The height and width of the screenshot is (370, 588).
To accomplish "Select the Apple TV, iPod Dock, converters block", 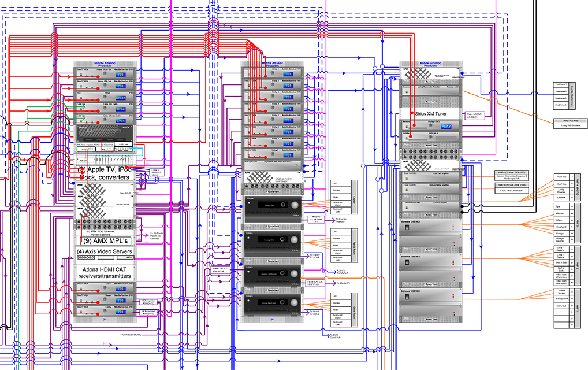I will (105, 173).
